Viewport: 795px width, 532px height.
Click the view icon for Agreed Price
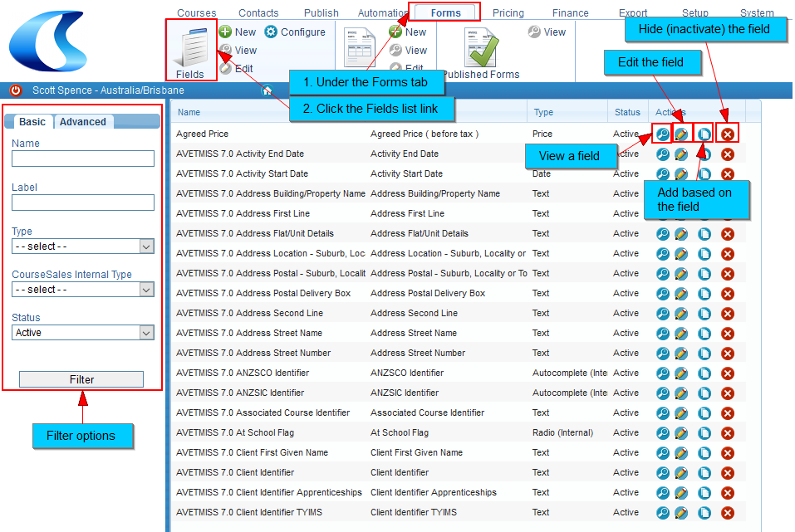click(662, 134)
